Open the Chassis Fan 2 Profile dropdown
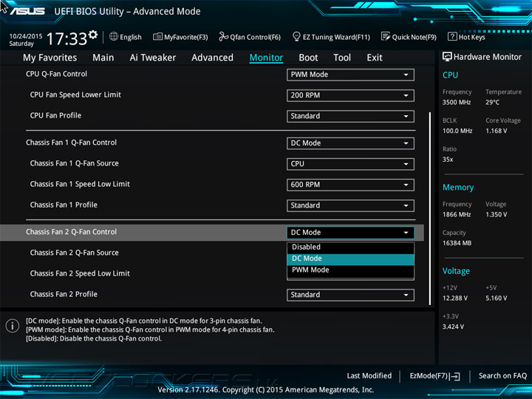The image size is (532, 399). pyautogui.click(x=350, y=295)
